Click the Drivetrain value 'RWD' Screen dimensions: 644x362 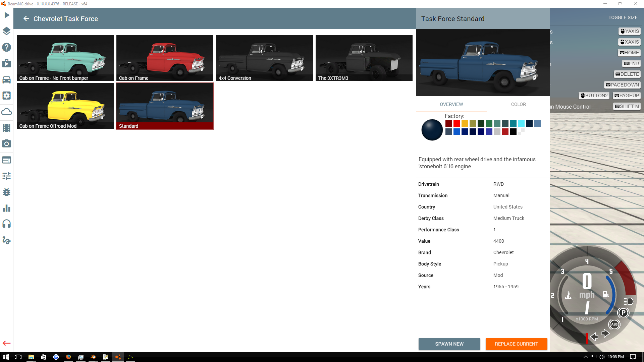[498, 184]
